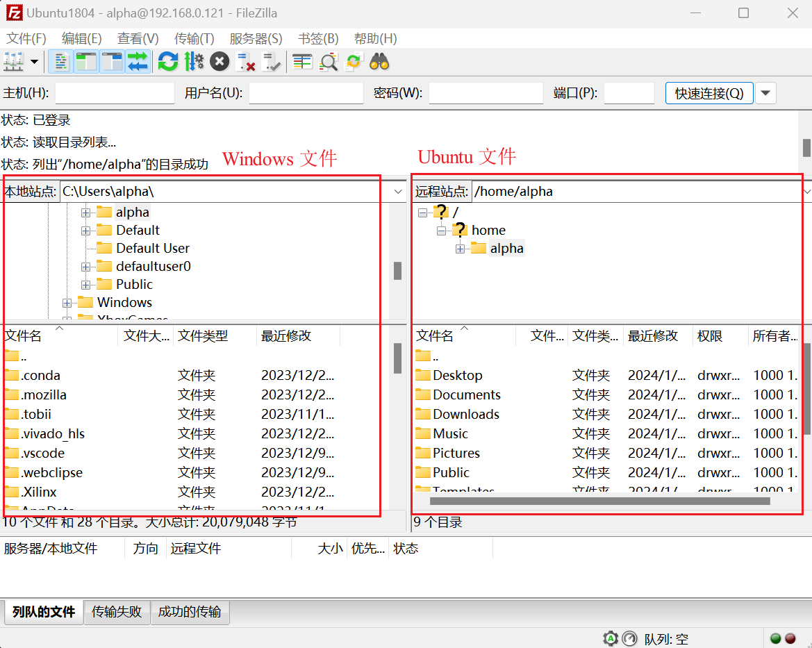Open local site path dropdown
812x648 pixels.
click(398, 192)
